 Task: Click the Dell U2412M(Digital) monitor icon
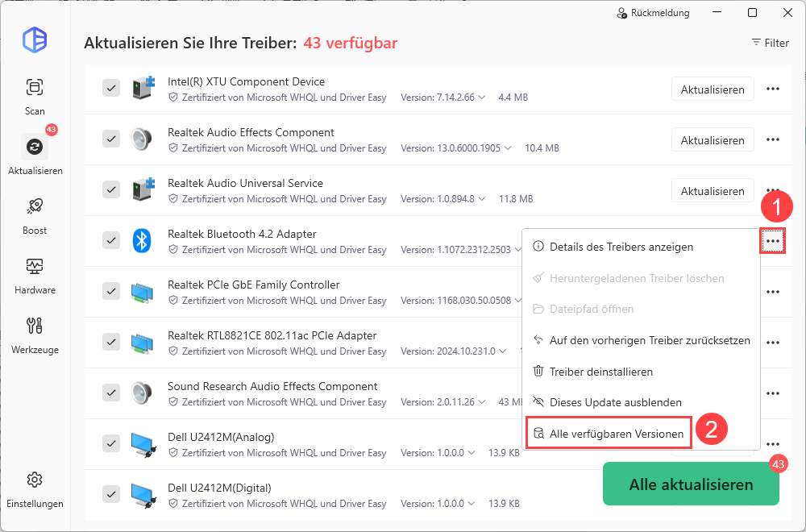143,495
